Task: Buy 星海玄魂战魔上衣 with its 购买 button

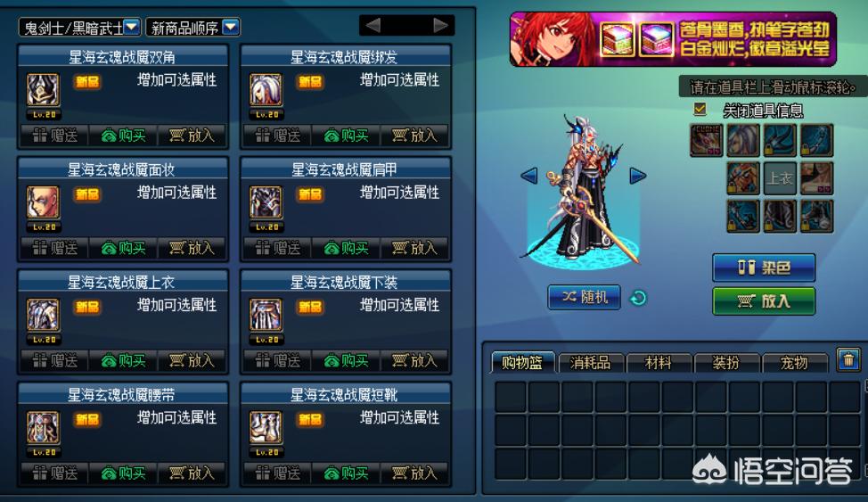Action: click(x=124, y=361)
